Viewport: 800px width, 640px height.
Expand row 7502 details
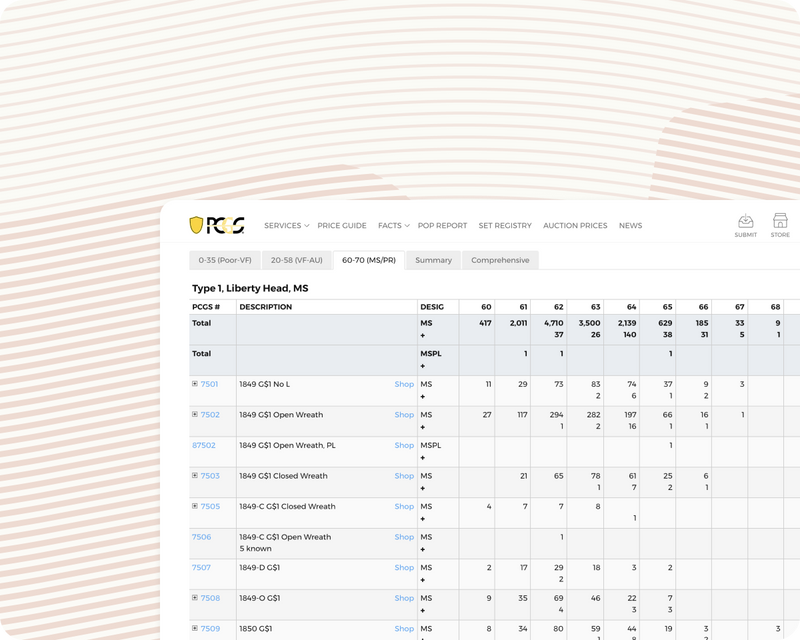[x=195, y=414]
